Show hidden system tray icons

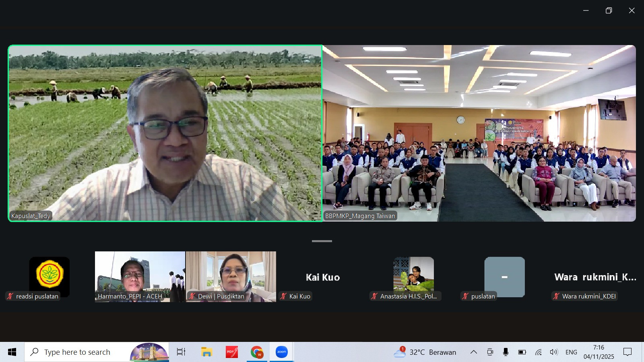pyautogui.click(x=474, y=352)
